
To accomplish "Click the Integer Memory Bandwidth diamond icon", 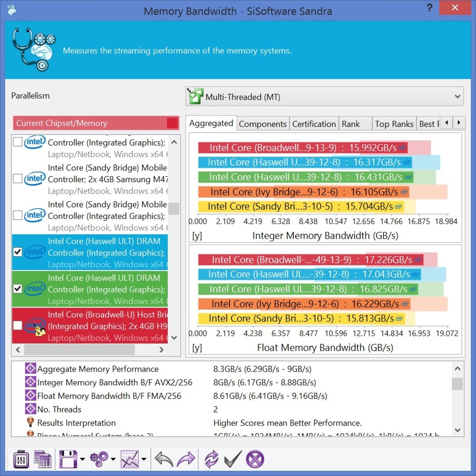I will pyautogui.click(x=31, y=382).
